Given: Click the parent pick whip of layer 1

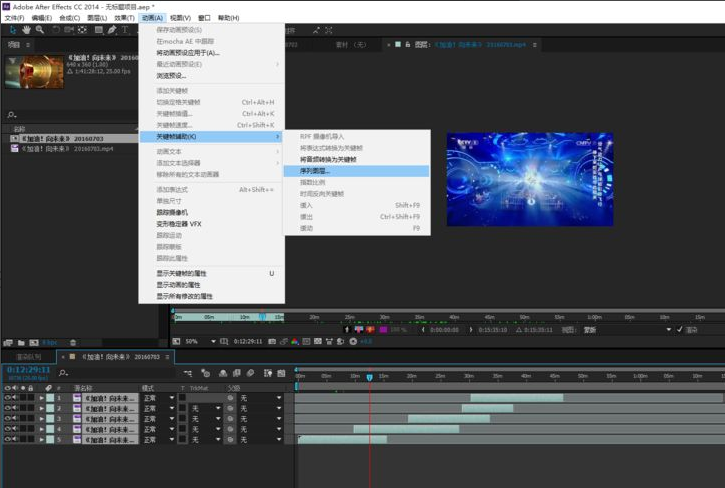Looking at the screenshot, I should pyautogui.click(x=230, y=398).
